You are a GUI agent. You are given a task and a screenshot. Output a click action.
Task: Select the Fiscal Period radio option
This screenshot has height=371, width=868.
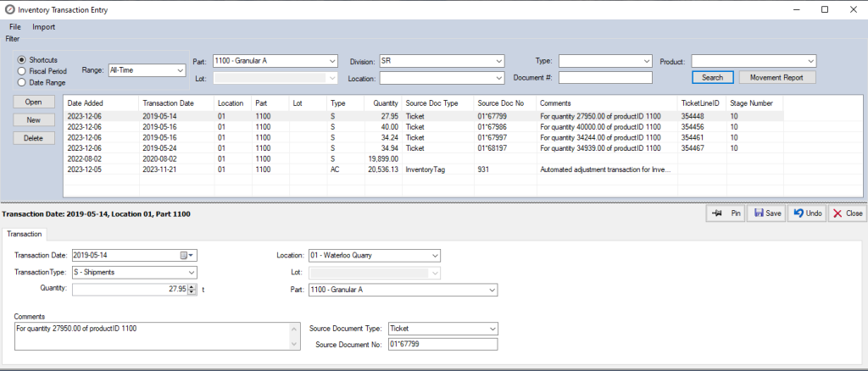coord(22,71)
